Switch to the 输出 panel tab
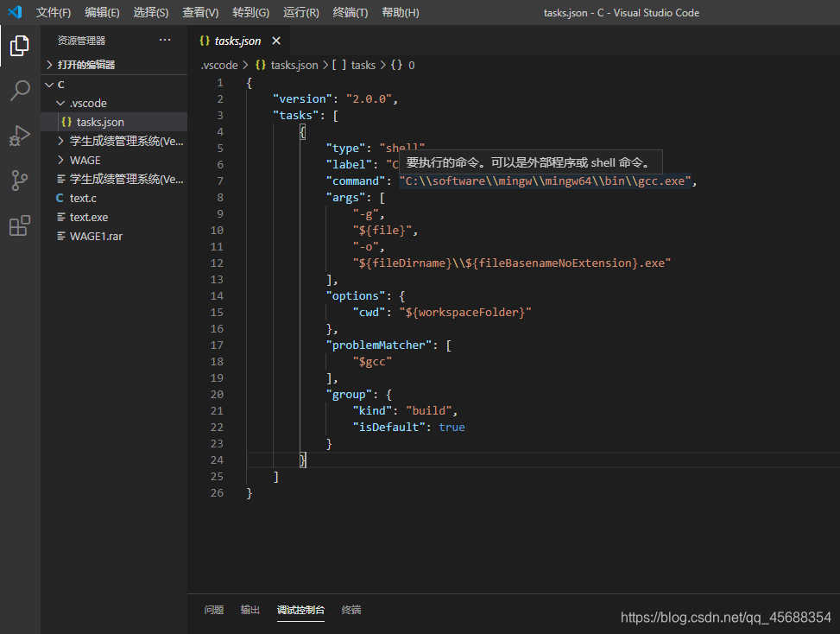The height and width of the screenshot is (634, 840). [x=250, y=610]
